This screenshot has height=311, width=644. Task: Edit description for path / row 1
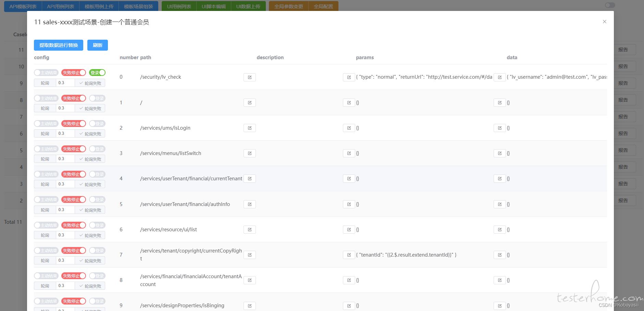249,103
